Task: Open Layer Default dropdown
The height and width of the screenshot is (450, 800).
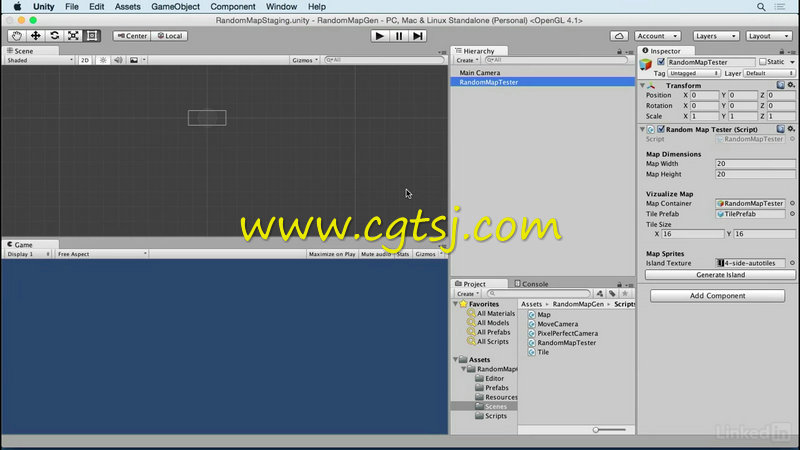Action: coord(769,73)
